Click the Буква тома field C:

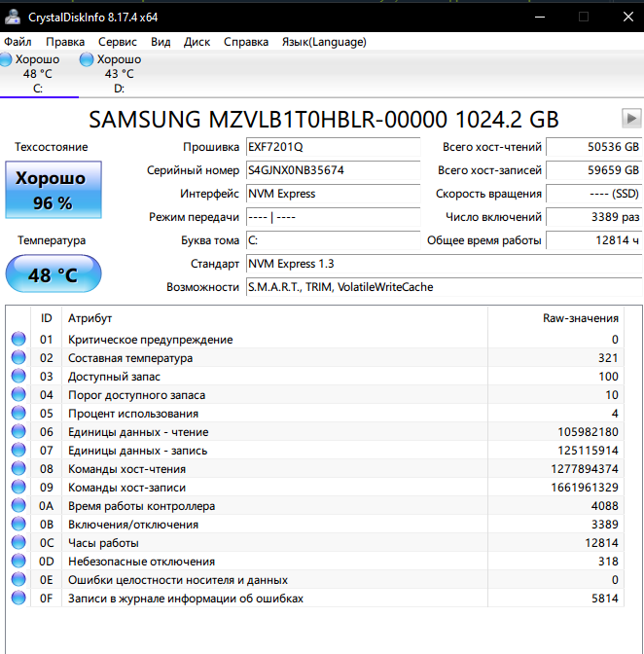[333, 240]
